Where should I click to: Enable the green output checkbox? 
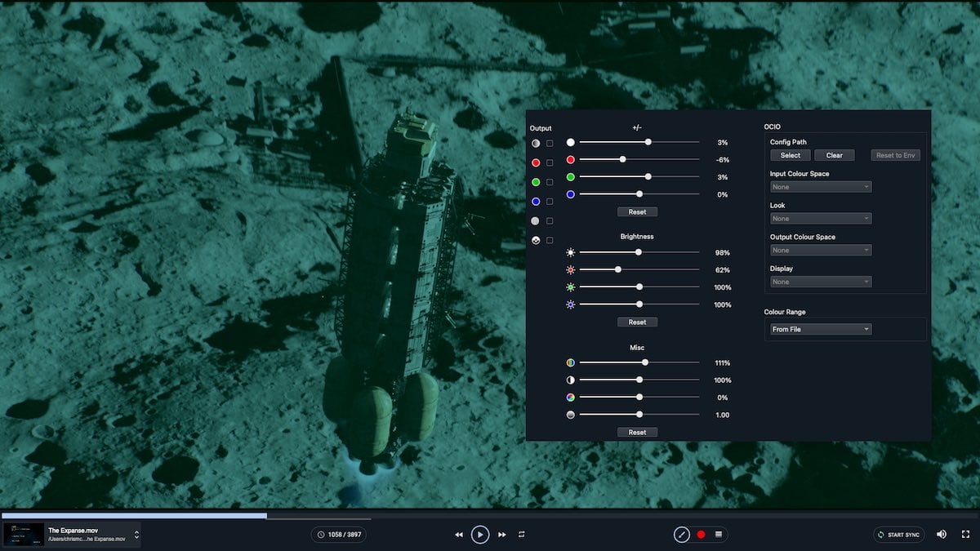click(550, 182)
